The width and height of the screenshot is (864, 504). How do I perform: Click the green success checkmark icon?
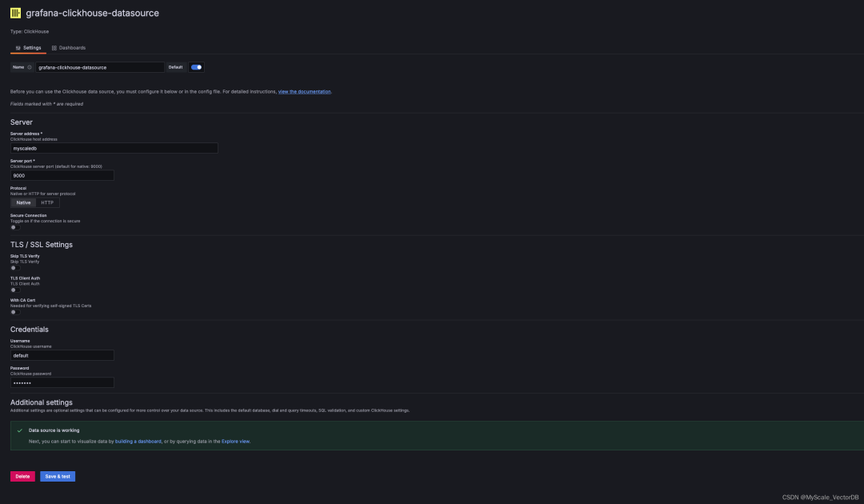20,430
